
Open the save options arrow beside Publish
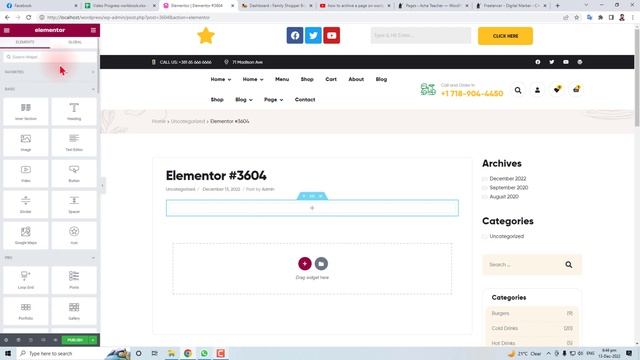click(x=93, y=340)
